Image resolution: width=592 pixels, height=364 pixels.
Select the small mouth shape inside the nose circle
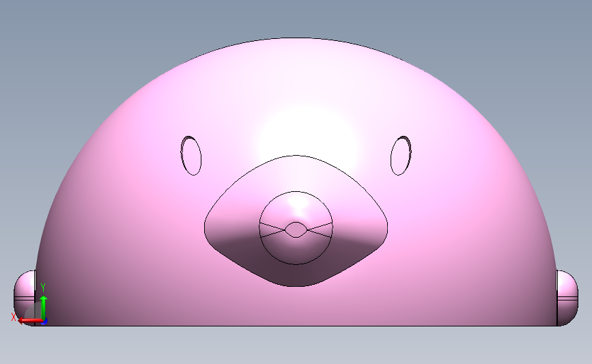(296, 229)
